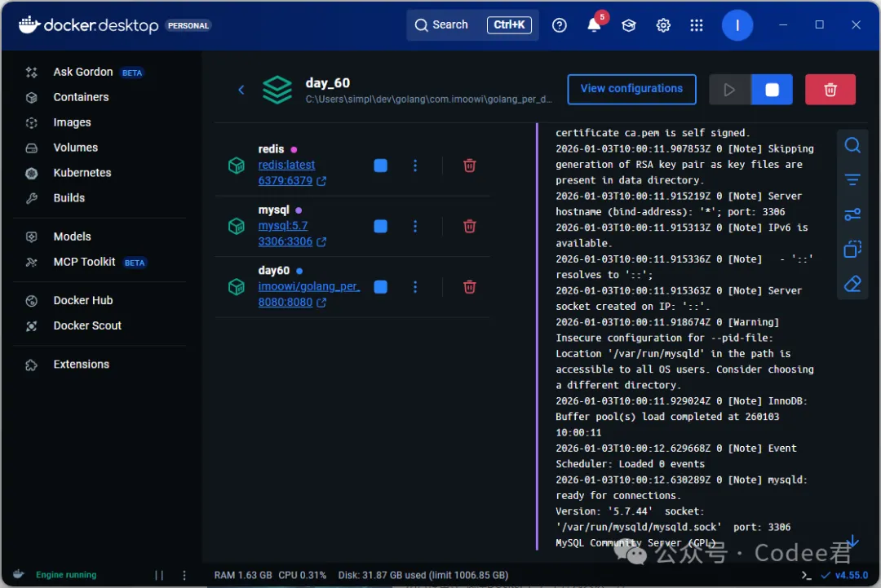Delete the redis container
This screenshot has width=881, height=588.
(470, 166)
